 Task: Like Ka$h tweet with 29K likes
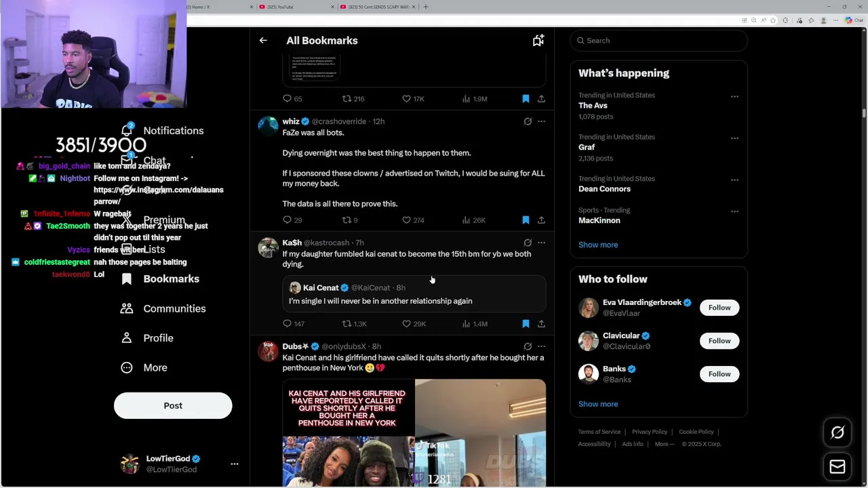(414, 324)
